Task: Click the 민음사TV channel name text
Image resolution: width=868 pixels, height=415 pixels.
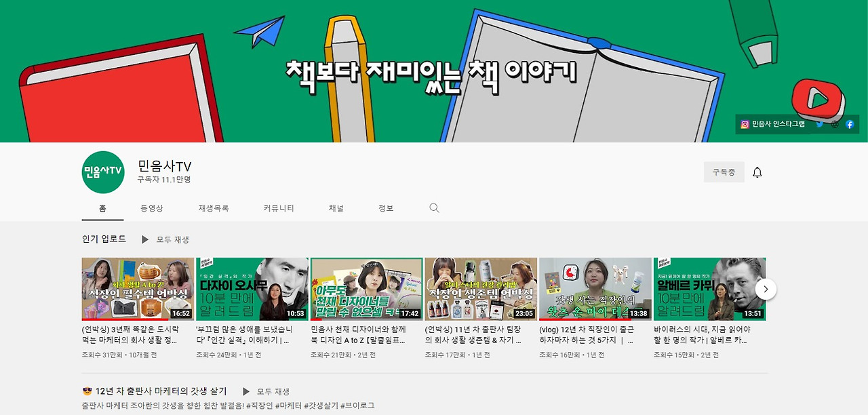Action: [164, 166]
